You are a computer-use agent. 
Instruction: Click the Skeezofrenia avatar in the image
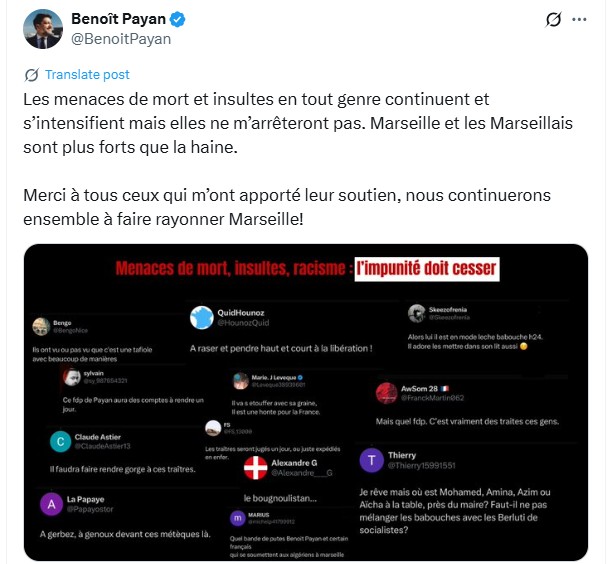tap(418, 313)
